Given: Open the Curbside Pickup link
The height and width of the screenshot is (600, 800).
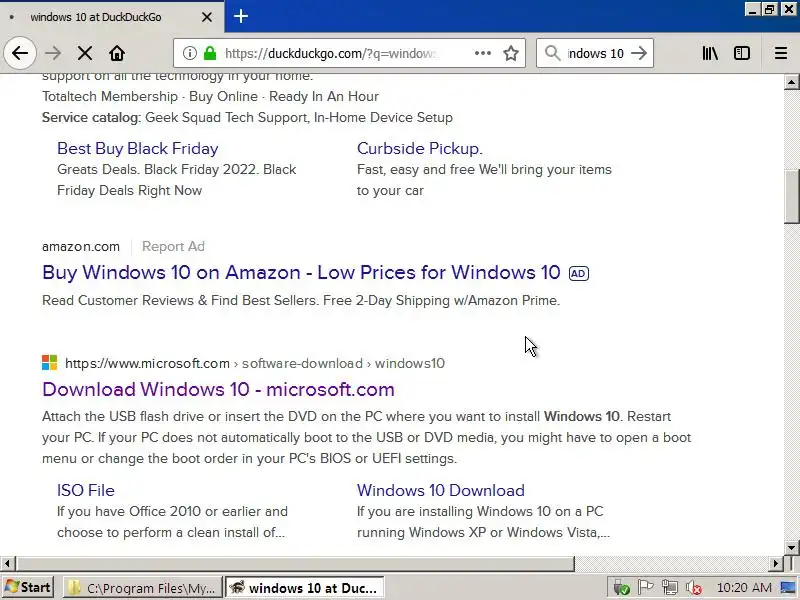Looking at the screenshot, I should (x=419, y=148).
